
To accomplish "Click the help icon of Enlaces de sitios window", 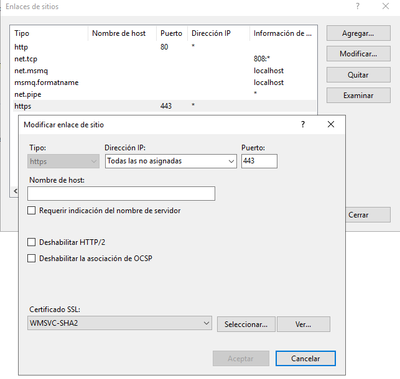I will click(358, 6).
